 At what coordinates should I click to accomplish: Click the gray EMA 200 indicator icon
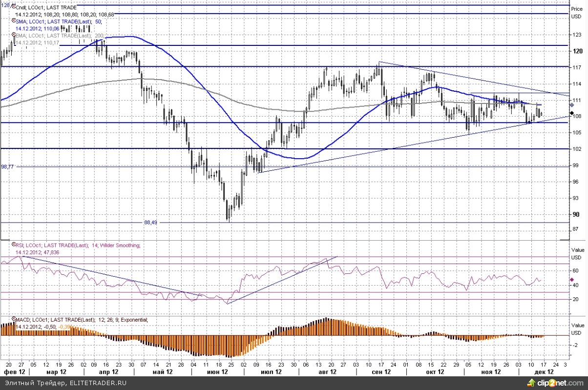point(13,36)
